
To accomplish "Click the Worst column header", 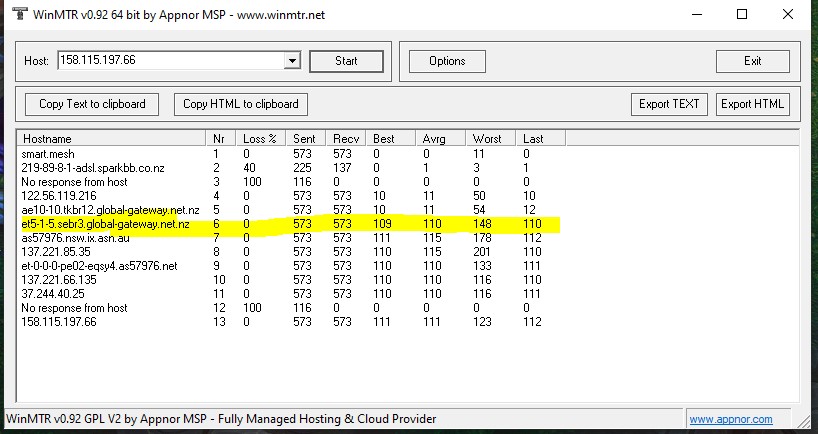I will coord(490,139).
